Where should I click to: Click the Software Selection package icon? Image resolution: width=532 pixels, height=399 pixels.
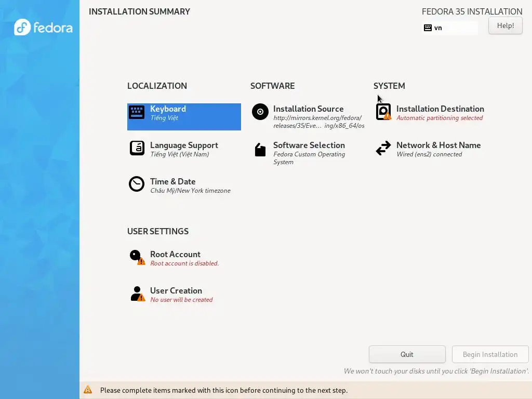[x=260, y=150]
